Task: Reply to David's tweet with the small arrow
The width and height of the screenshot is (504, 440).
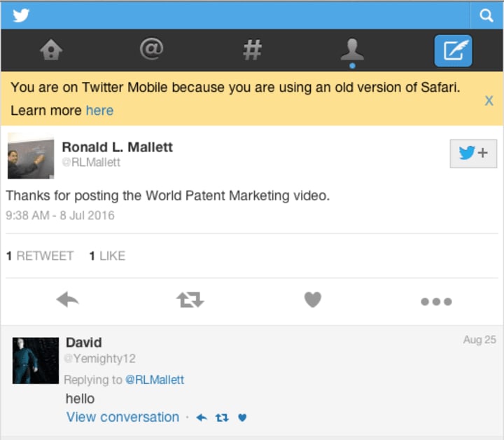Action: (202, 418)
